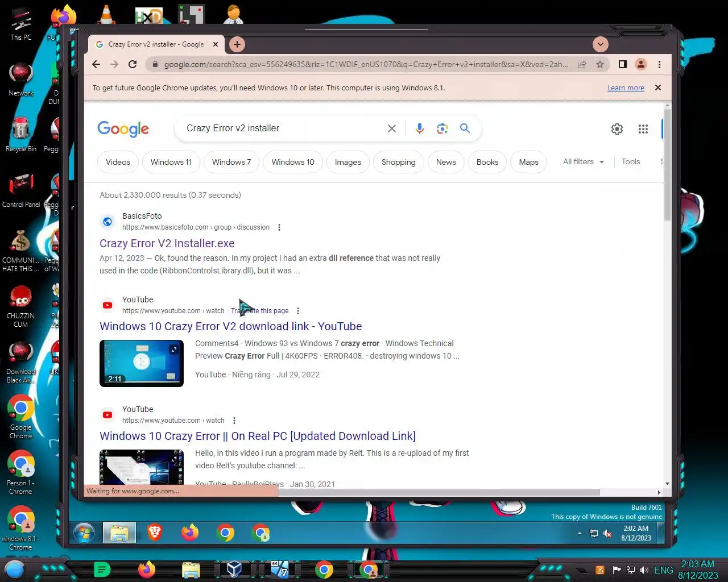Click the 2:11 YouTube video thumbnail

point(142,363)
